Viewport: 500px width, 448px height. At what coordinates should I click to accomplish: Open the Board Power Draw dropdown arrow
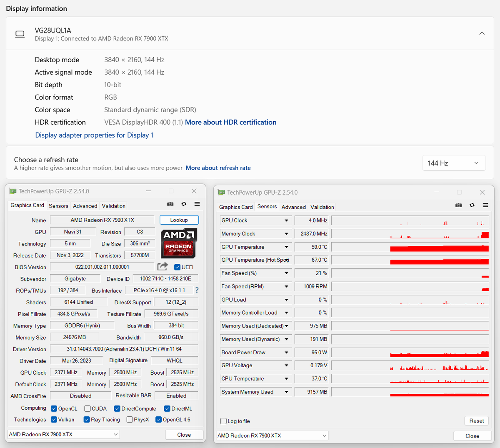[287, 353]
